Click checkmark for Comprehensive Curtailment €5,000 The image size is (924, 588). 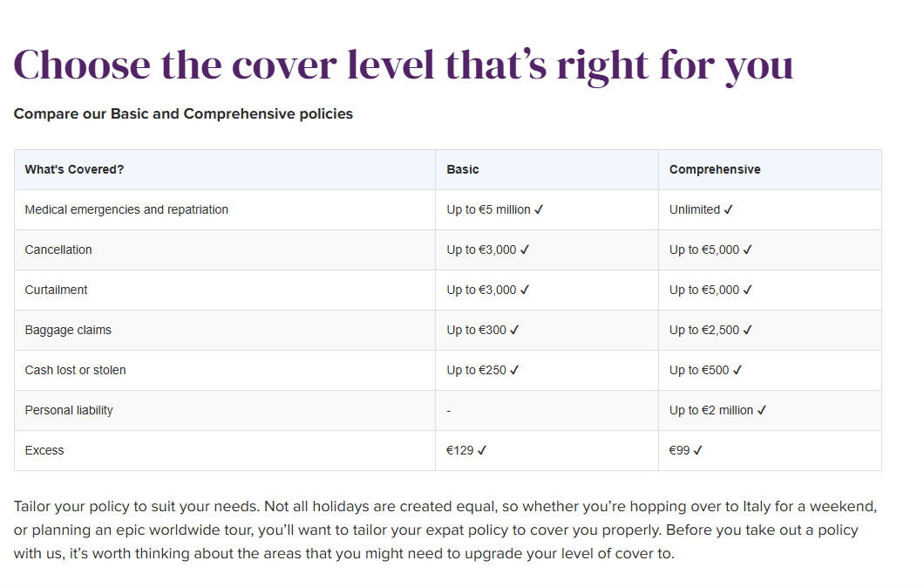pyautogui.click(x=748, y=290)
